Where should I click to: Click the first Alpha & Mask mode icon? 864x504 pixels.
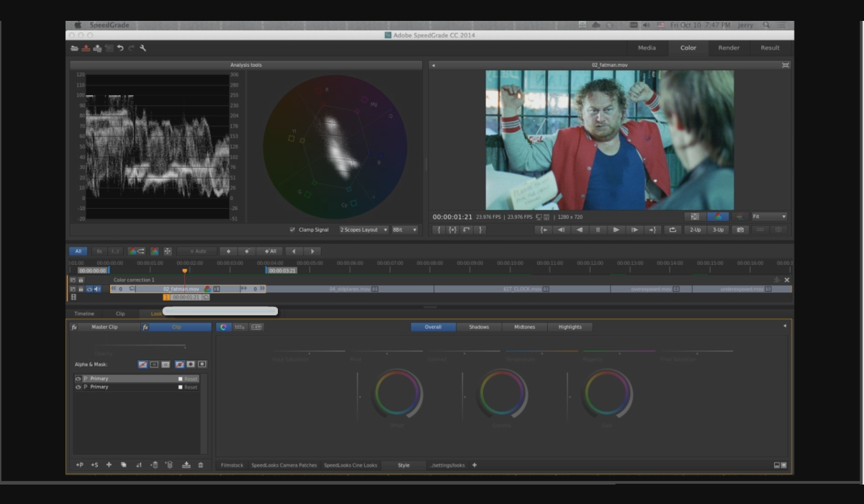143,364
